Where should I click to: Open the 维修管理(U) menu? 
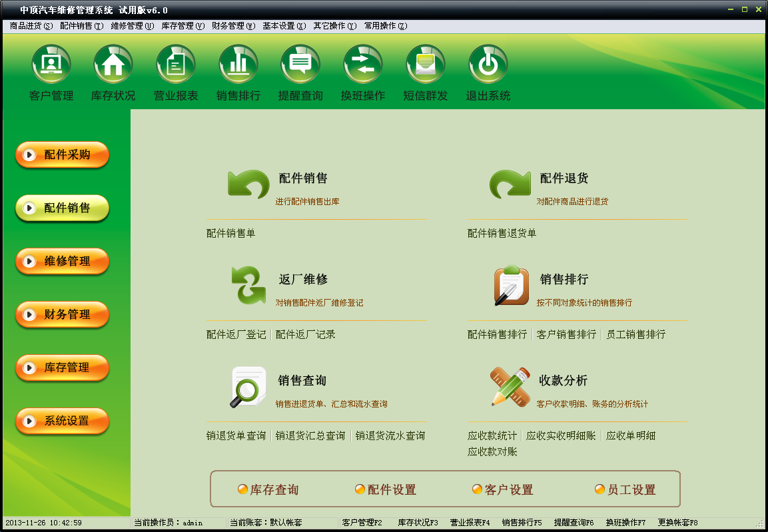[x=133, y=26]
